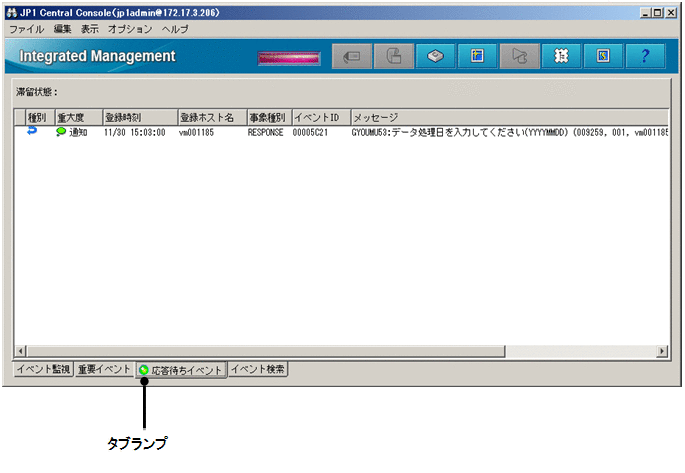
Task: Click the 事象種別 column header
Action: 270,117
